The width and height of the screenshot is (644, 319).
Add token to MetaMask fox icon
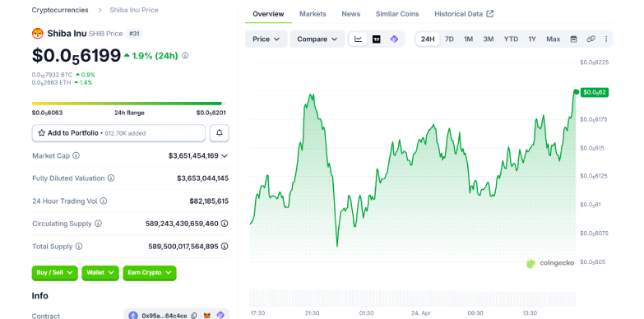point(207,316)
